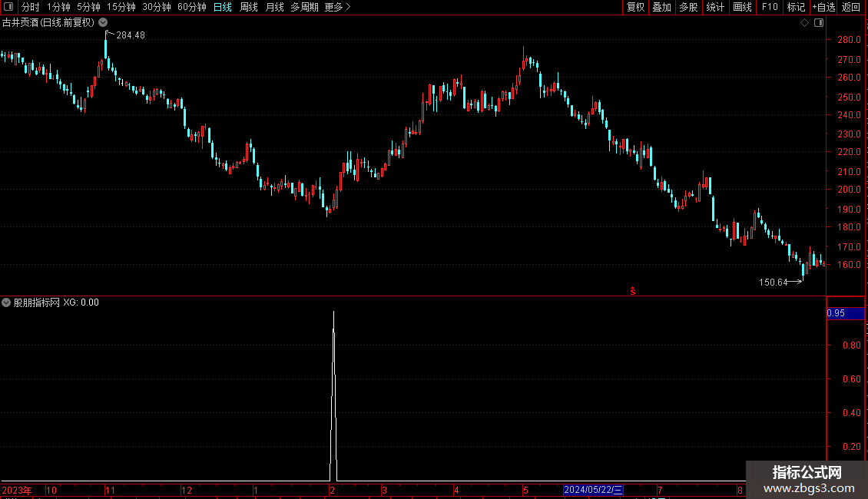Viewport: 868px width, 499px height.
Task: Click the diamond icon above the price chart
Action: (x=804, y=23)
